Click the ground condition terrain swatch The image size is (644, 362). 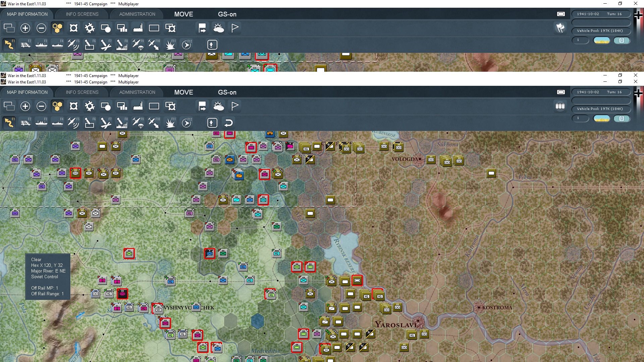(601, 118)
